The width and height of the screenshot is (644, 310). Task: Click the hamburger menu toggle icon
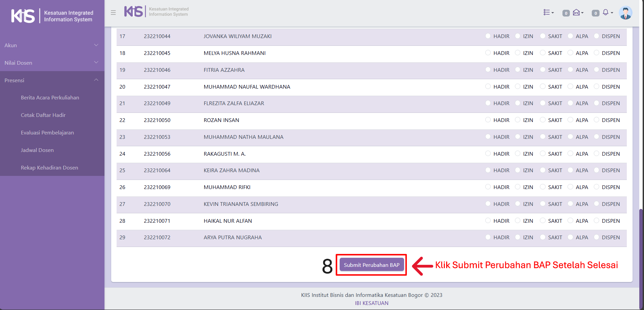point(113,12)
